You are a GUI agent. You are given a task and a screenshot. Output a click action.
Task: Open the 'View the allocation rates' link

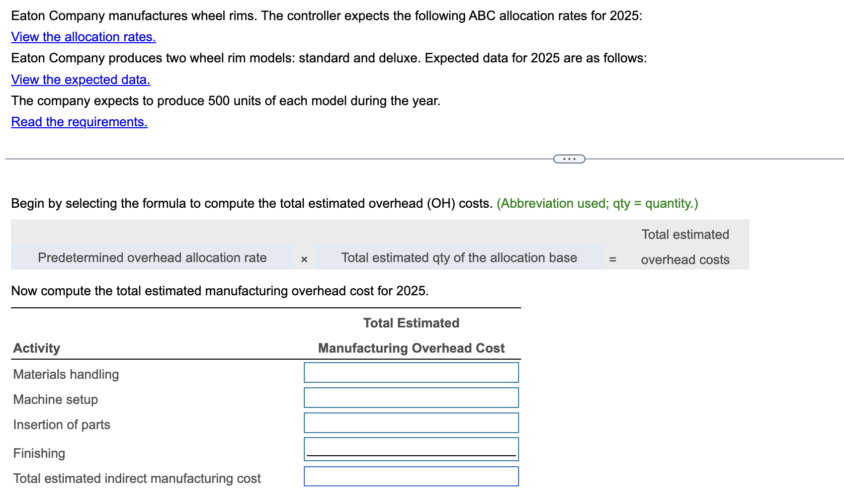pyautogui.click(x=83, y=37)
